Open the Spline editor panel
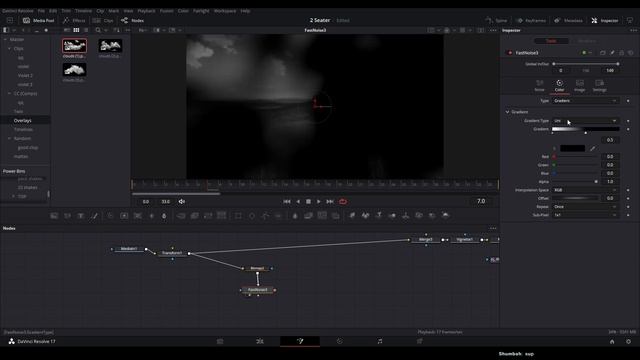Viewport: 640px width, 360px height. tap(496, 20)
